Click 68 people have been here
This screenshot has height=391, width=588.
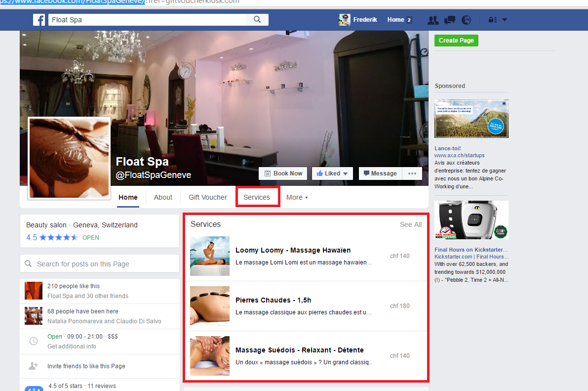click(83, 311)
